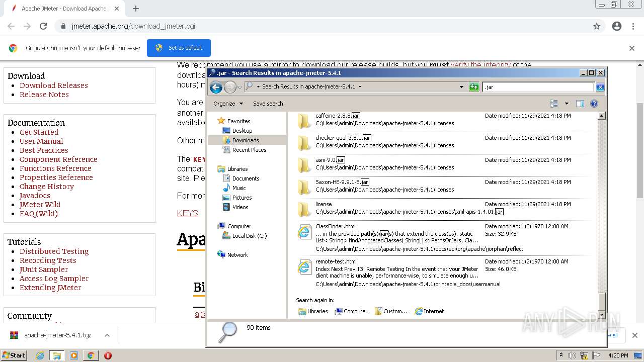The height and width of the screenshot is (362, 644).
Task: Open the Windows Start menu
Action: point(14,355)
